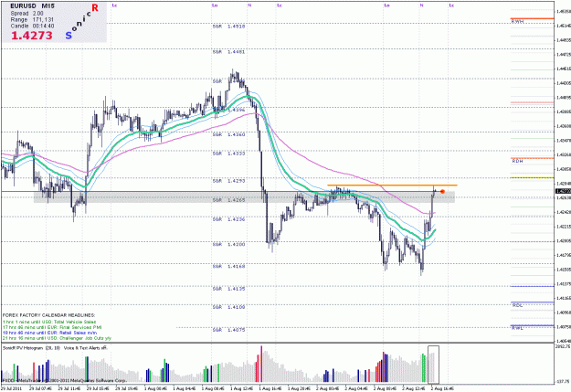Select the SSR 1.4396 level label

[x=228, y=110]
